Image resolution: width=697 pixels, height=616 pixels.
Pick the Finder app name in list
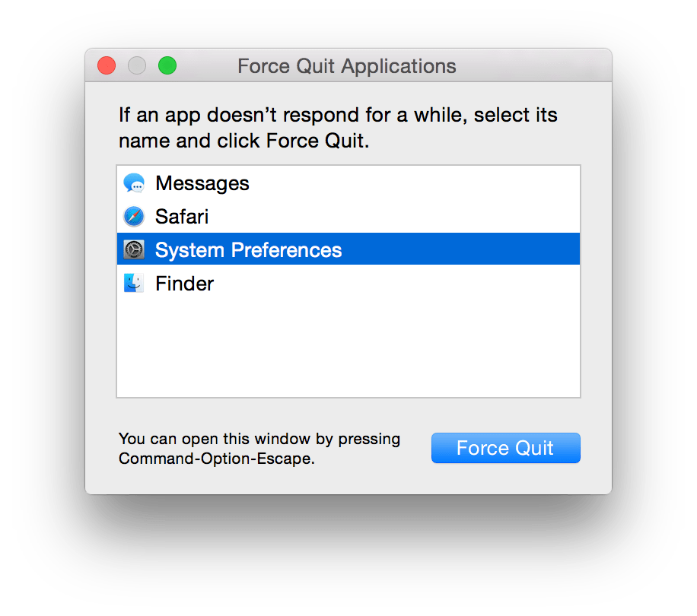pyautogui.click(x=184, y=284)
